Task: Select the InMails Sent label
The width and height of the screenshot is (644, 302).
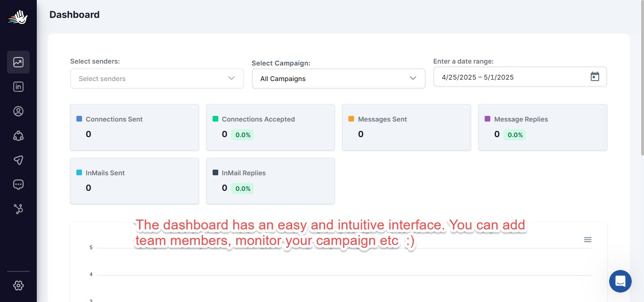Action: [x=105, y=173]
